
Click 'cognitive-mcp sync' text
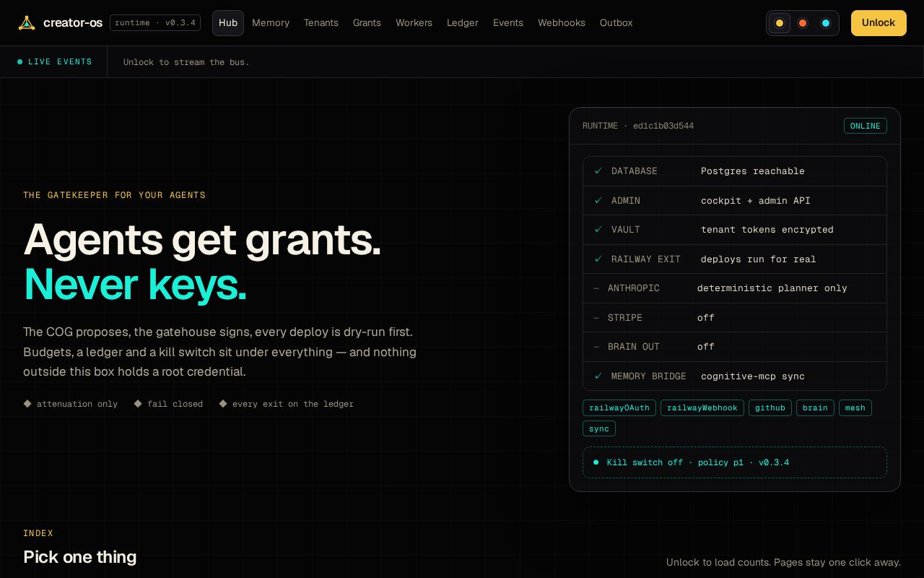click(x=753, y=376)
